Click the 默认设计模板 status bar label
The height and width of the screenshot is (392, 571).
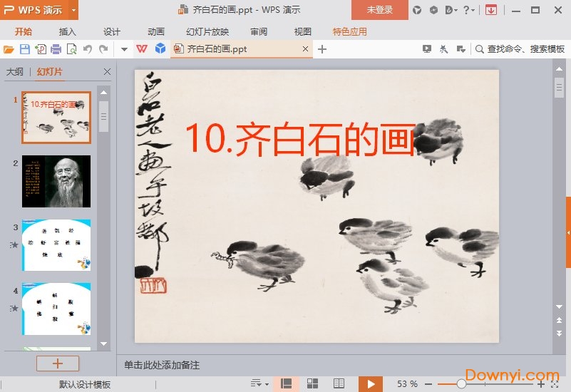[x=85, y=384]
